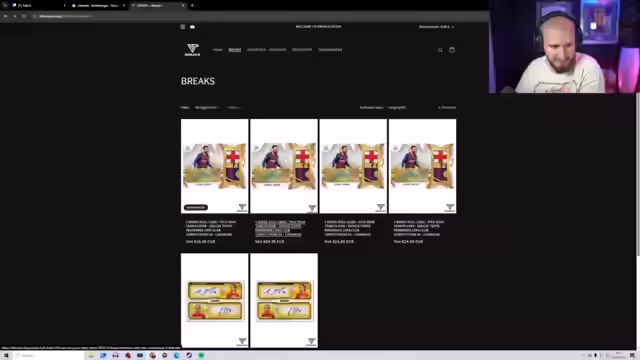Switch to the first browser tab
This screenshot has height=360, width=640.
(38, 5)
